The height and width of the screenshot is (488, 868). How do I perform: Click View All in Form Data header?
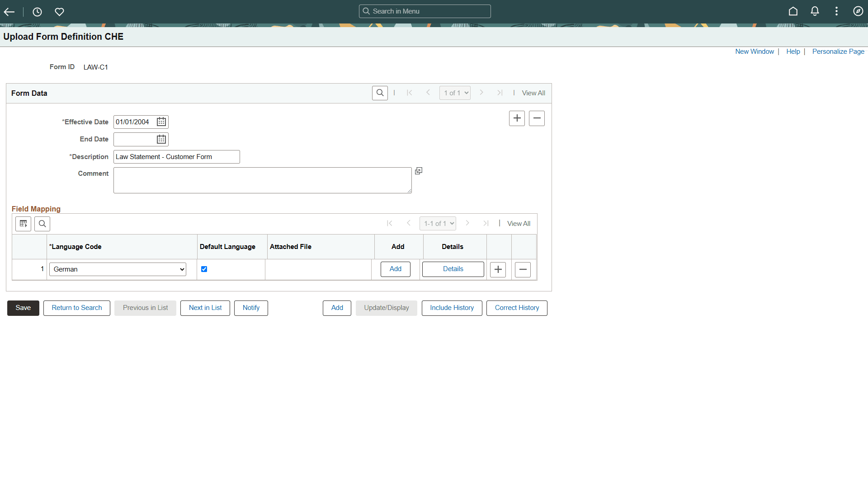coord(533,93)
